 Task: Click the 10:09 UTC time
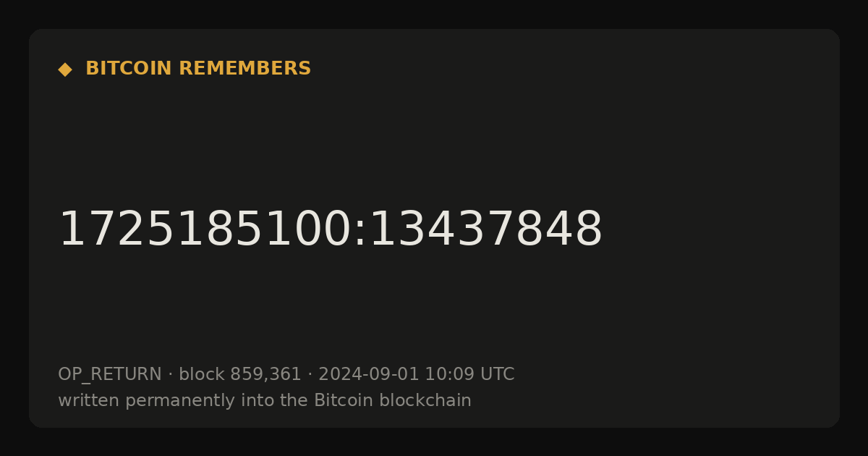tap(469, 374)
